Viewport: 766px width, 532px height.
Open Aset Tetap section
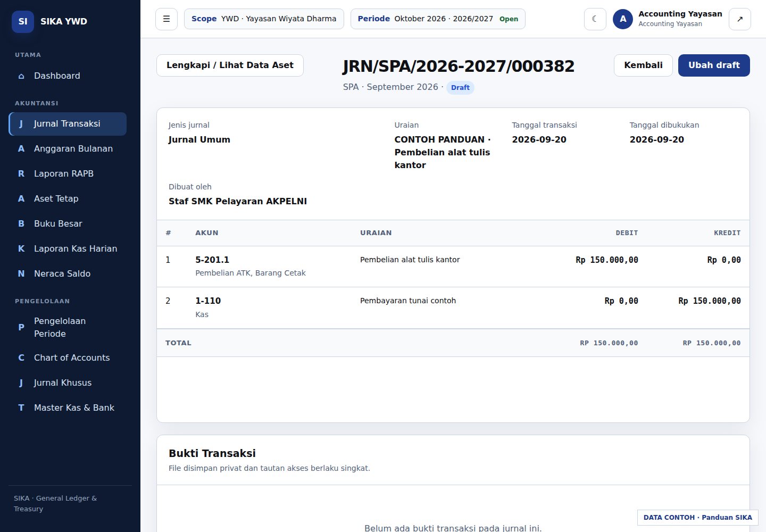click(68, 199)
